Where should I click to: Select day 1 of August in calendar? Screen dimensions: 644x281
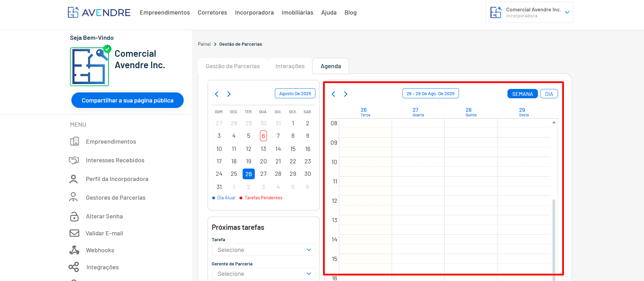tap(293, 123)
